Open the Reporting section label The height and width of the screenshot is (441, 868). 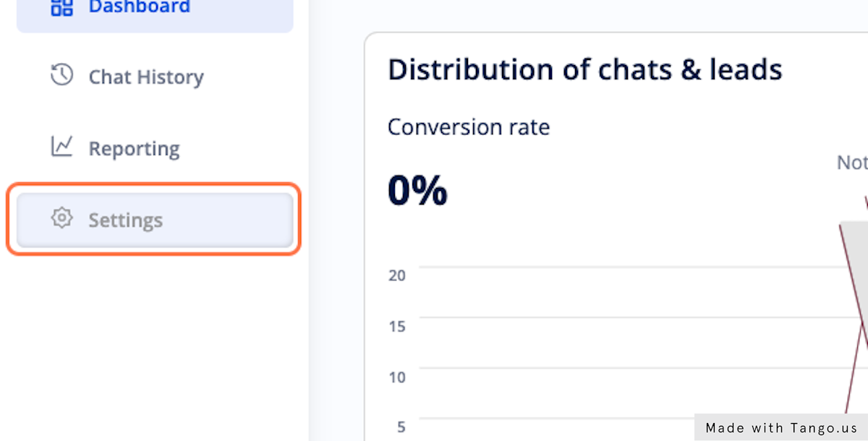click(x=134, y=148)
